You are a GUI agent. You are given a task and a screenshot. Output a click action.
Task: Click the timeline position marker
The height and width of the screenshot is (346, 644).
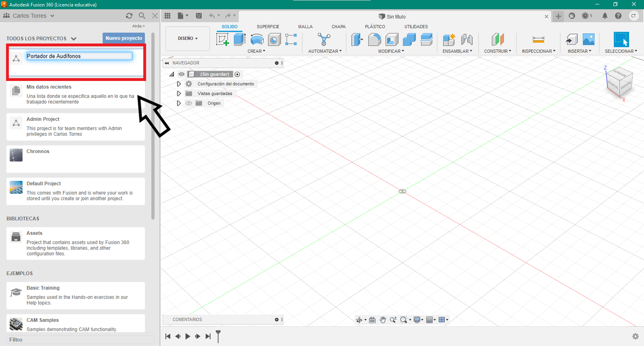click(x=218, y=336)
